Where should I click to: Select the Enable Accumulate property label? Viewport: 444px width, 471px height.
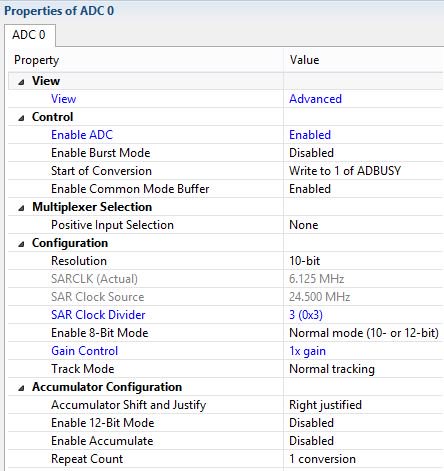[102, 441]
